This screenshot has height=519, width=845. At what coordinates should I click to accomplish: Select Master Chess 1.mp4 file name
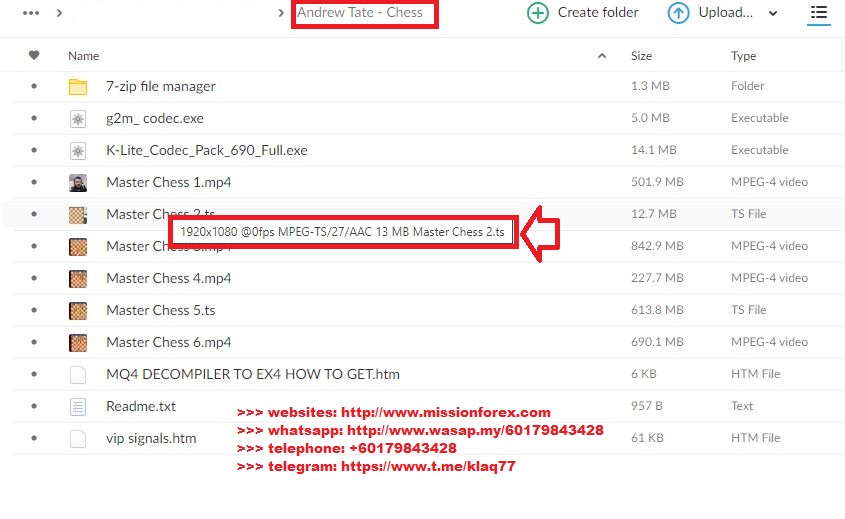(169, 182)
